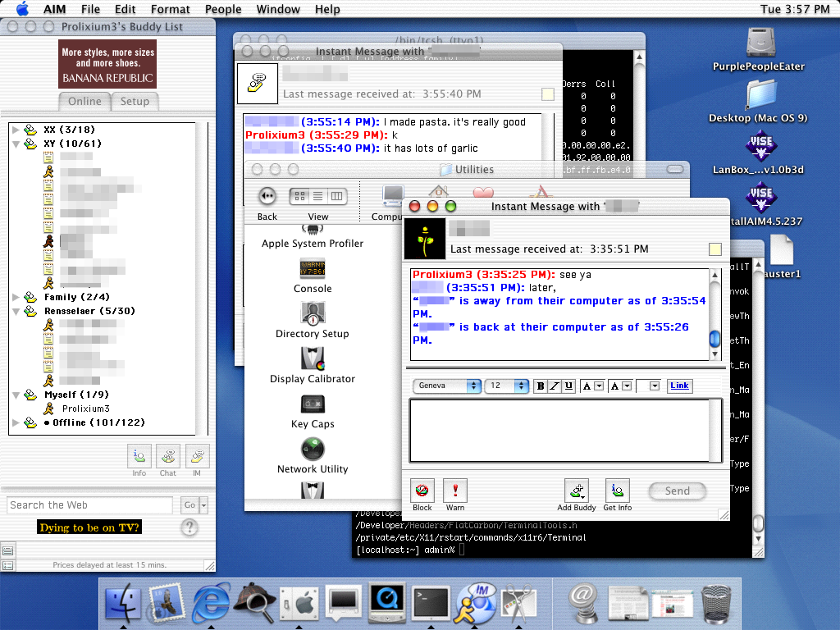Expand the Family (2/4) group

click(x=16, y=297)
